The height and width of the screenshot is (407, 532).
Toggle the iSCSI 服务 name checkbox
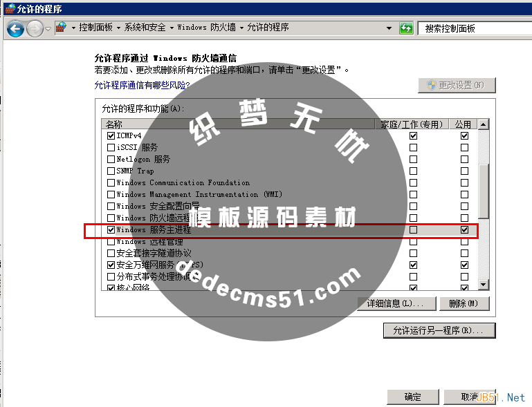[111, 147]
